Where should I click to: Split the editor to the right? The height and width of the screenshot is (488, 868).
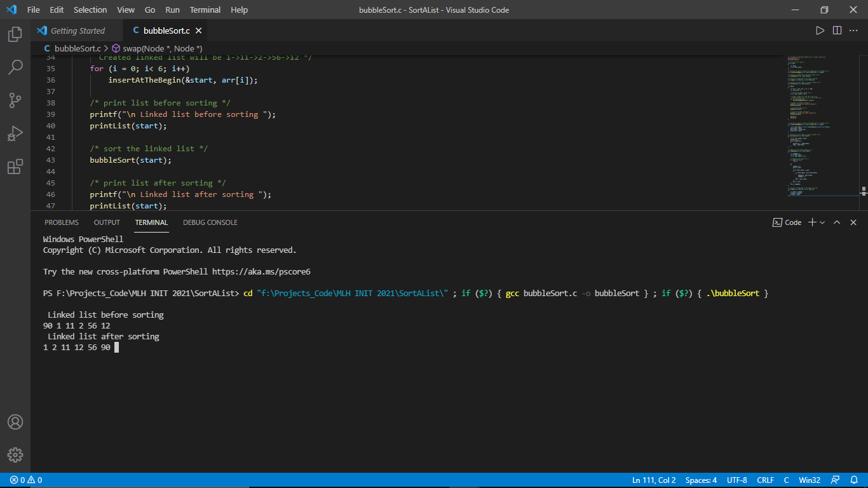[x=837, y=30]
